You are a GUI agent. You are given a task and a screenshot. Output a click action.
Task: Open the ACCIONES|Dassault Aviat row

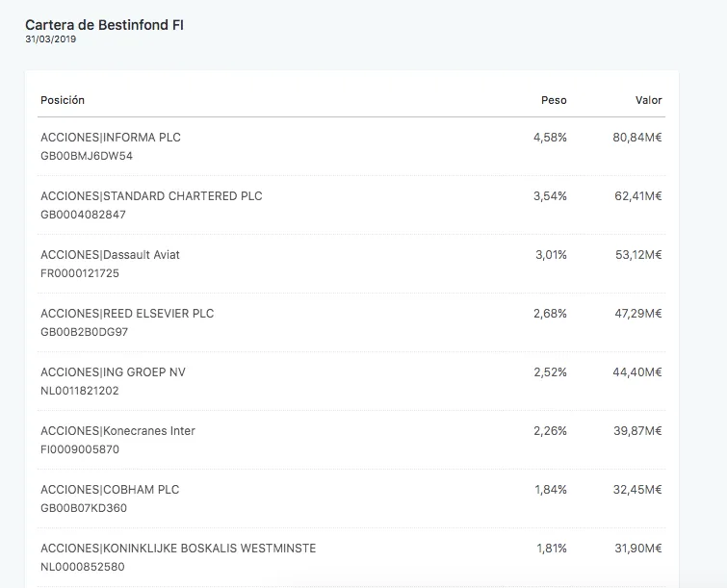click(110, 255)
